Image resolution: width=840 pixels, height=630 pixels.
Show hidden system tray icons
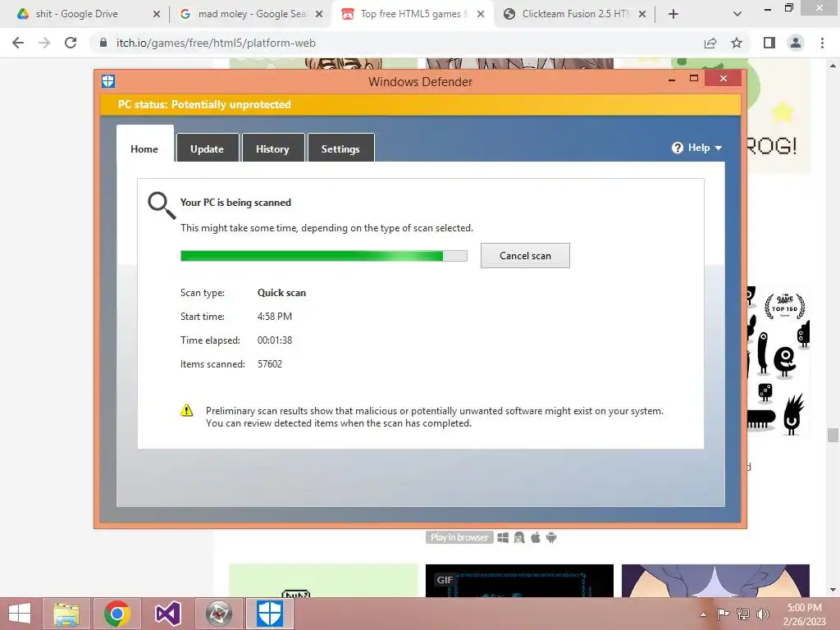[703, 614]
